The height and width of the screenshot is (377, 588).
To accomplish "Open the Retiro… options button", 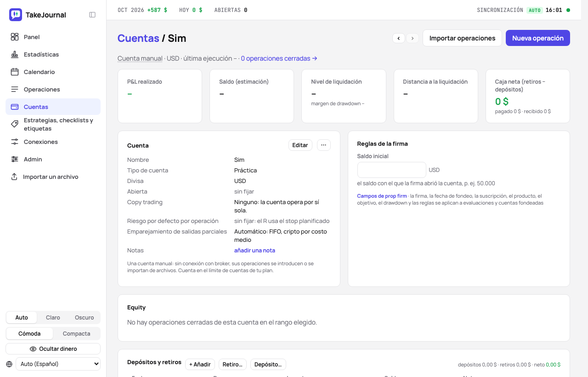I will click(x=232, y=365).
